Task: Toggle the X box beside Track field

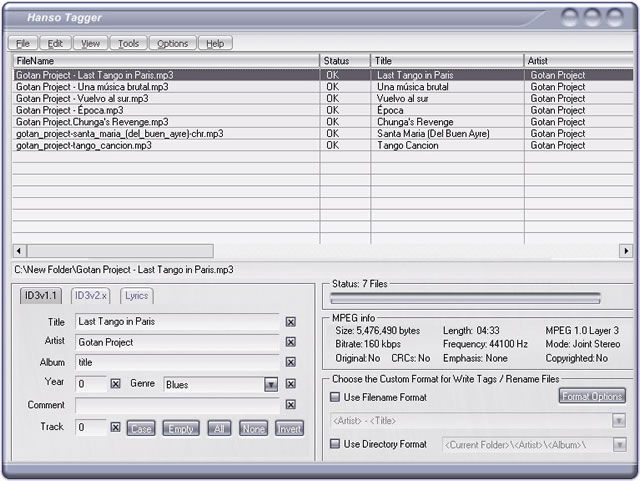Action: click(x=115, y=427)
